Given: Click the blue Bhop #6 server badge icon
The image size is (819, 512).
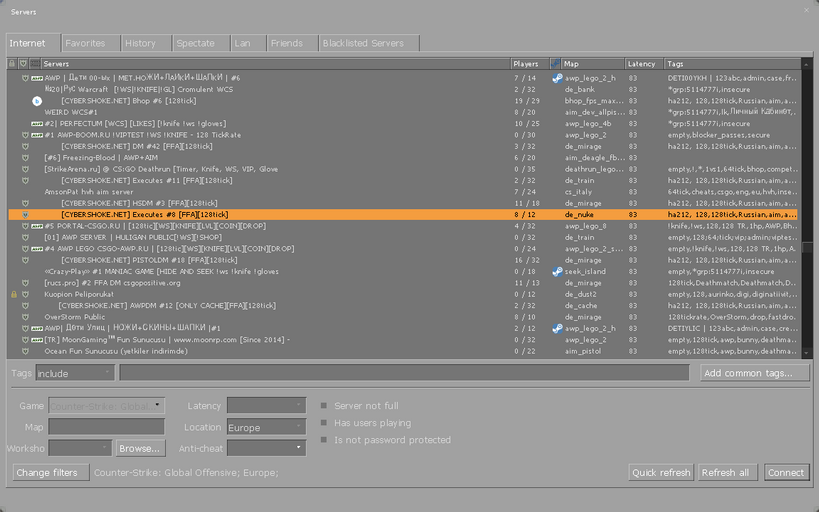Looking at the screenshot, I should pyautogui.click(x=36, y=101).
